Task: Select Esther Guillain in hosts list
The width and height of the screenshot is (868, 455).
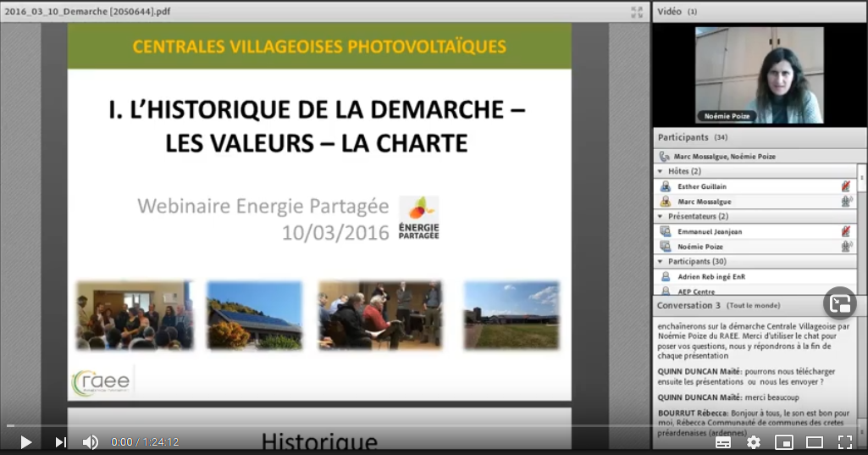Action: click(x=755, y=186)
